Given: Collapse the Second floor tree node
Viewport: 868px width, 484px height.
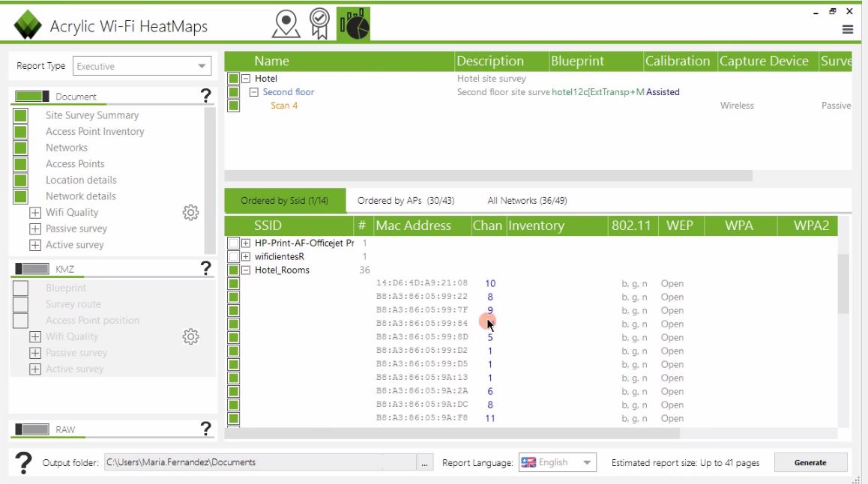Looking at the screenshot, I should pyautogui.click(x=254, y=92).
